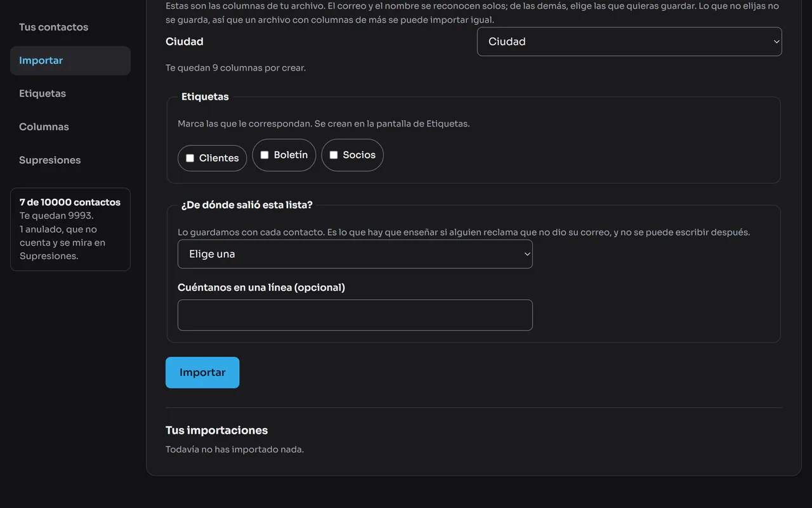Click the 'Te quedan 9 columnas por crear.' note

point(235,67)
